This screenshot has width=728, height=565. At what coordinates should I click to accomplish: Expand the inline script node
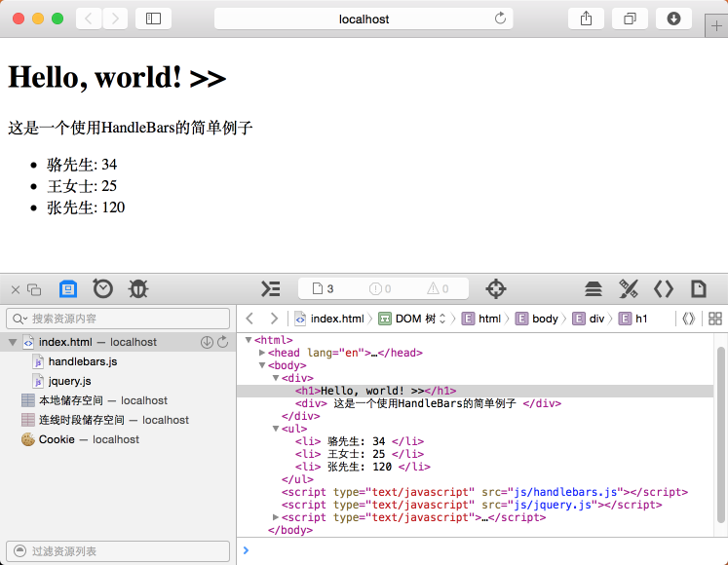pyautogui.click(x=276, y=517)
